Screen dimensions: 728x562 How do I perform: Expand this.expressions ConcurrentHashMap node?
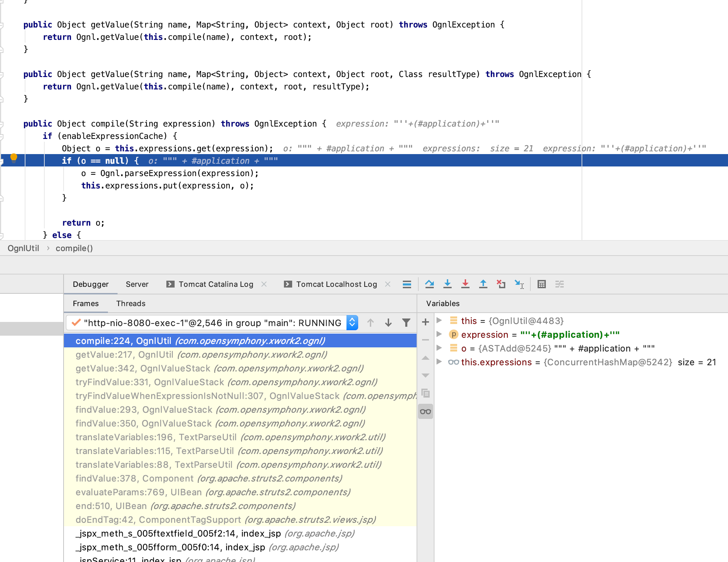(439, 362)
